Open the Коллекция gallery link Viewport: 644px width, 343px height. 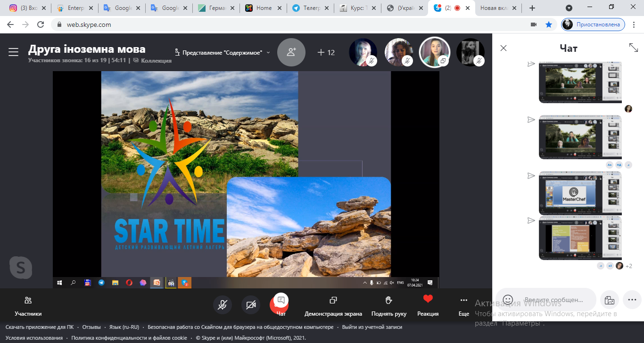point(152,60)
